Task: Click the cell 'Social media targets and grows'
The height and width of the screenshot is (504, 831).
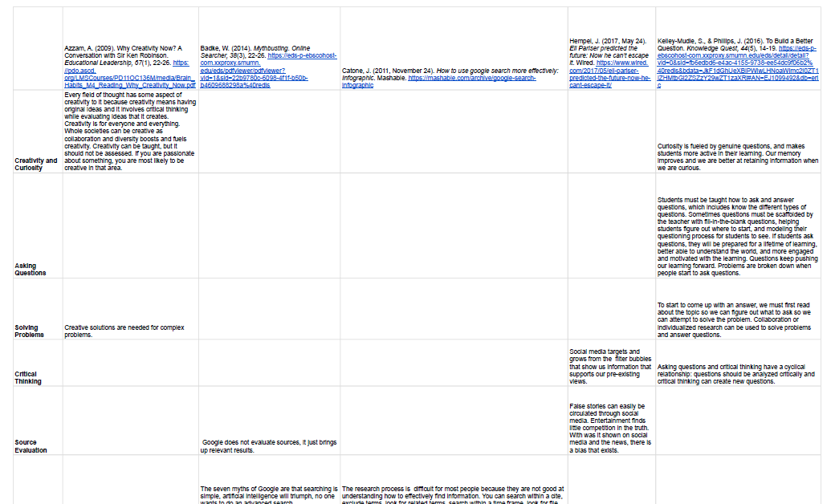Action: tap(611, 363)
